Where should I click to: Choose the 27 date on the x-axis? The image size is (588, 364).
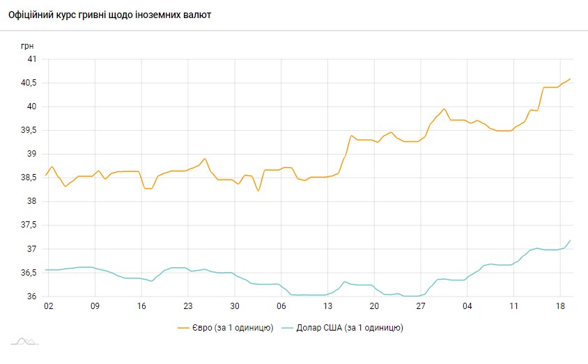click(x=421, y=306)
